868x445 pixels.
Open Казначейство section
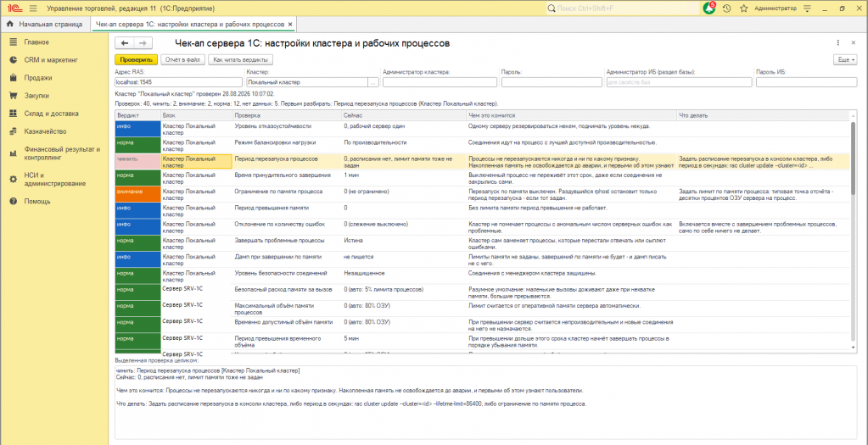tap(45, 131)
